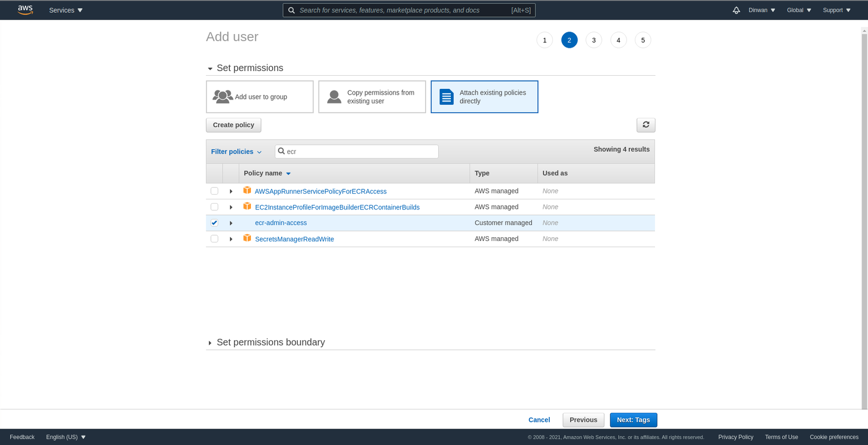Go to wizard step 3

click(594, 40)
